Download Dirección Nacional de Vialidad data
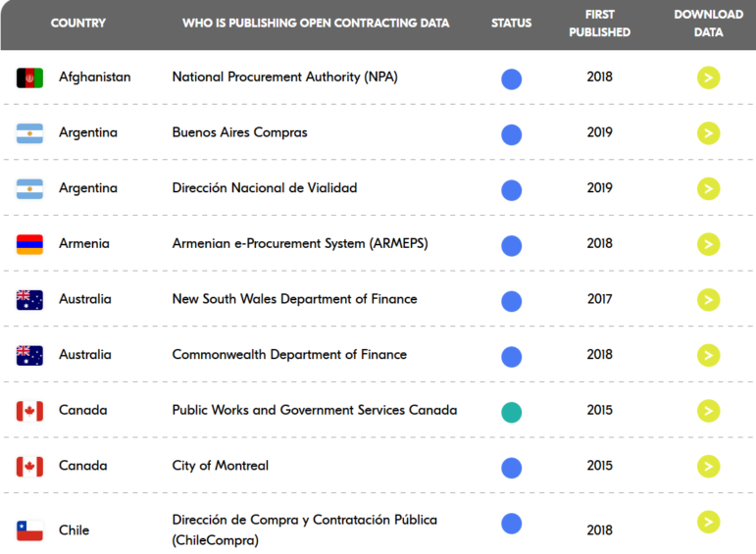The width and height of the screenshot is (756, 554). tap(708, 188)
